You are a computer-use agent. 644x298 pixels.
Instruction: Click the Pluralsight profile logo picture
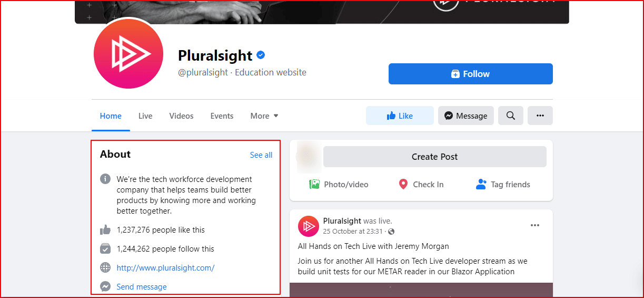129,54
